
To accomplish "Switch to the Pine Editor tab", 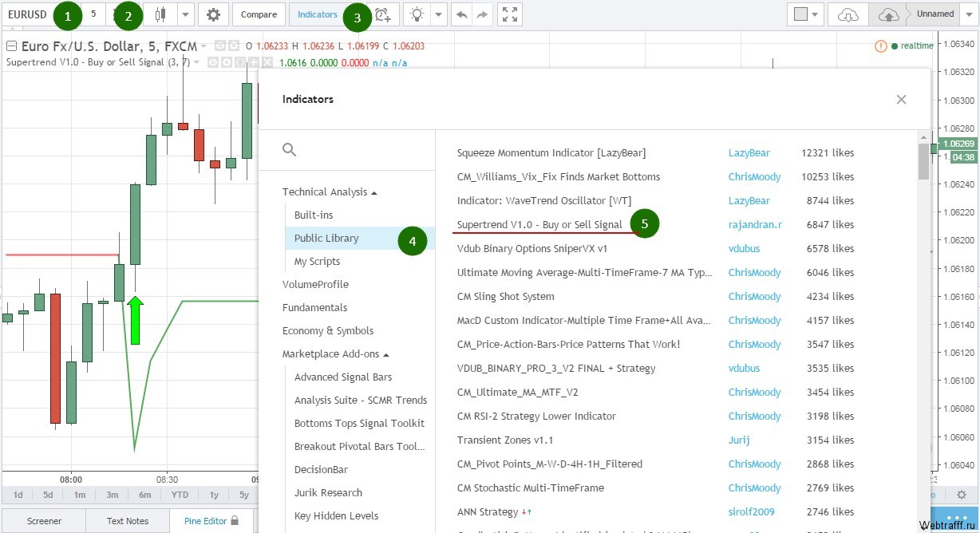I will (x=211, y=520).
